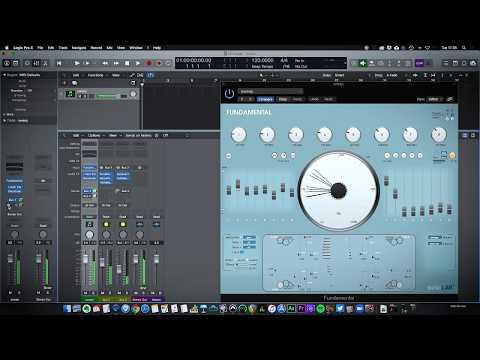Click Stereo Out channel strip icon
Screen dimensions: 480x360
click(140, 224)
